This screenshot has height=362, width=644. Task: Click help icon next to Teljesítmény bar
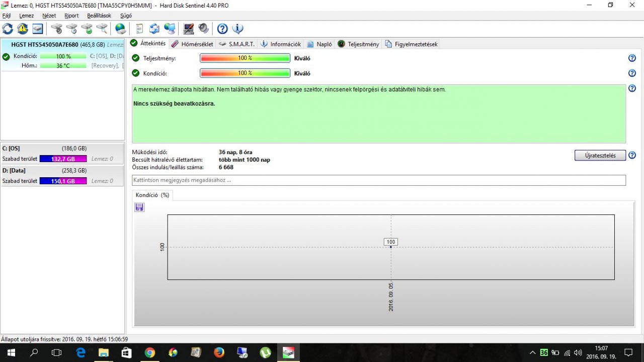click(632, 58)
